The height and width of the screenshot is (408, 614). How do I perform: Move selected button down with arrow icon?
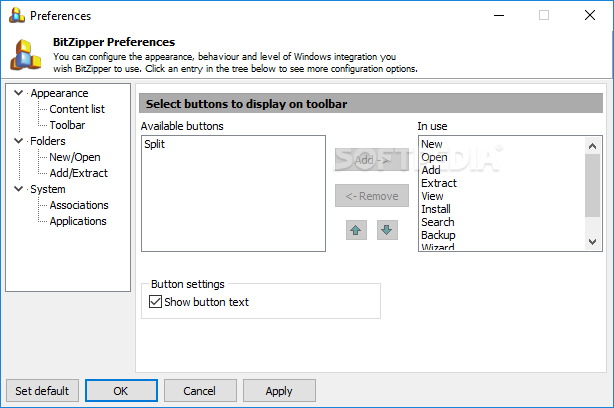(387, 230)
